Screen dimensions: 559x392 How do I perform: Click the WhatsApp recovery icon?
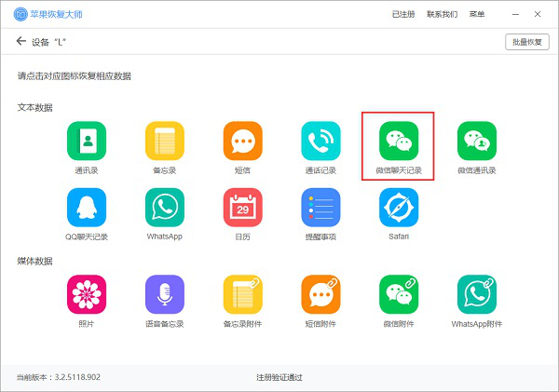click(x=164, y=207)
